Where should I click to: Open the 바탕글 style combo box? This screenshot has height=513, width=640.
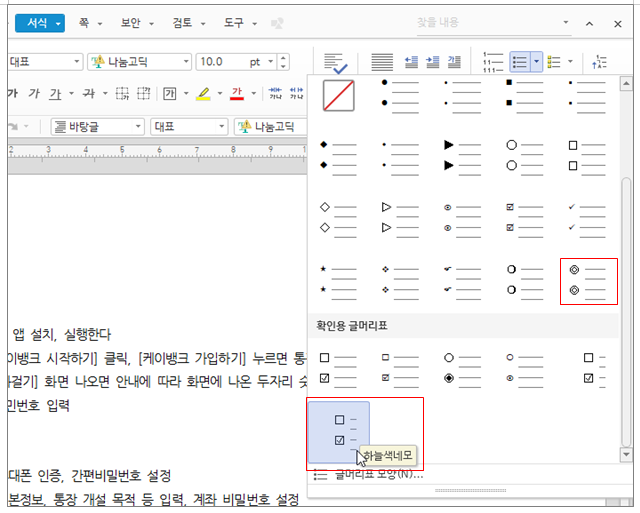[x=98, y=127]
